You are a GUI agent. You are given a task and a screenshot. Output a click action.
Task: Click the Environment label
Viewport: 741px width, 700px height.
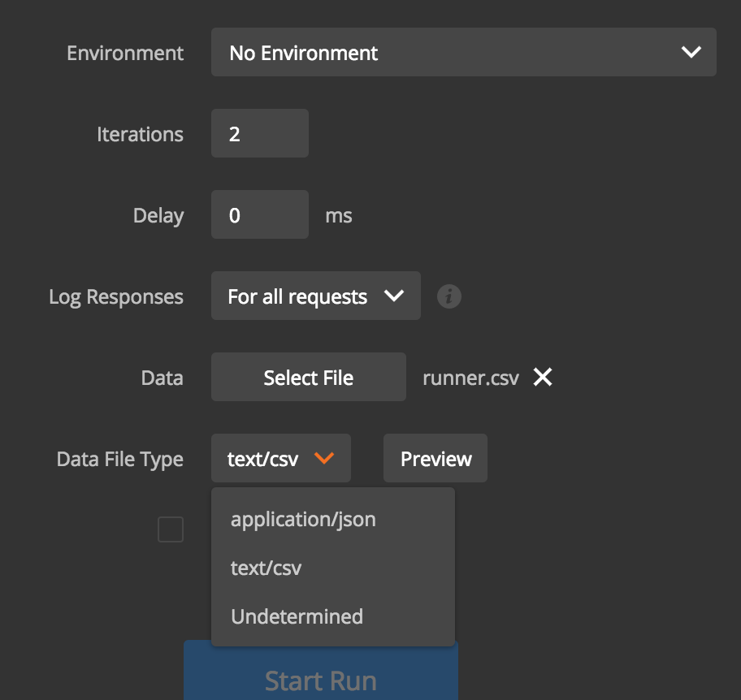[125, 53]
